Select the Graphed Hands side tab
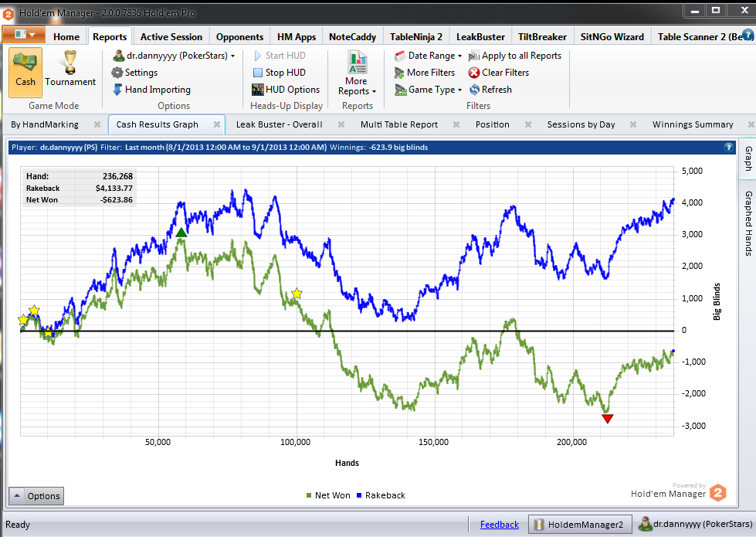Image resolution: width=756 pixels, height=537 pixels. click(x=748, y=223)
